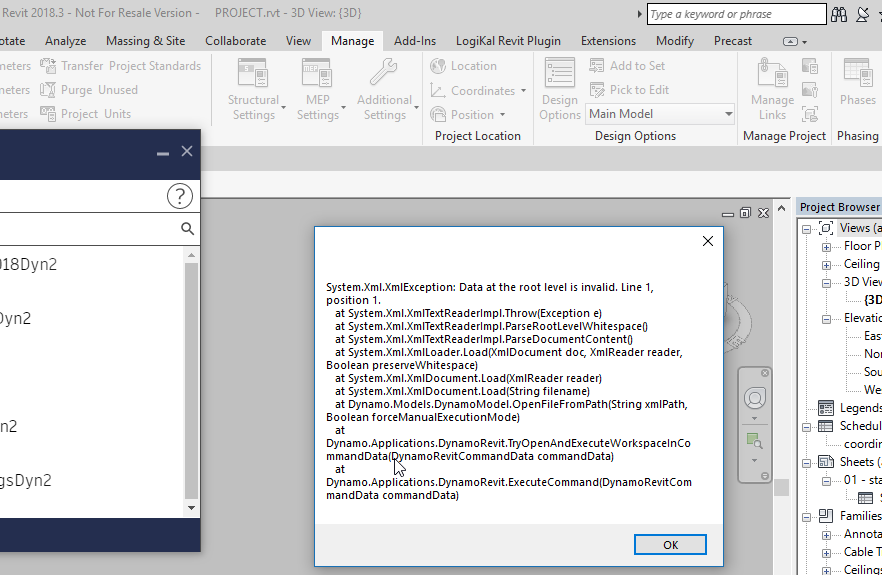Open Coordinates dropdown arrow
The width and height of the screenshot is (882, 575).
tap(523, 91)
